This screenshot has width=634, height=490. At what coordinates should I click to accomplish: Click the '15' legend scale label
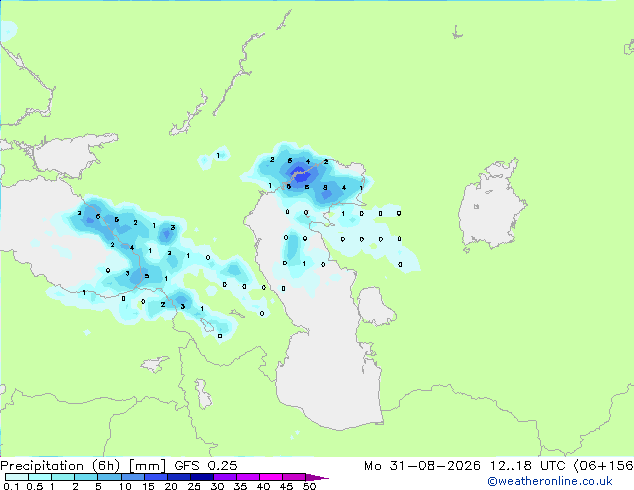pyautogui.click(x=148, y=486)
